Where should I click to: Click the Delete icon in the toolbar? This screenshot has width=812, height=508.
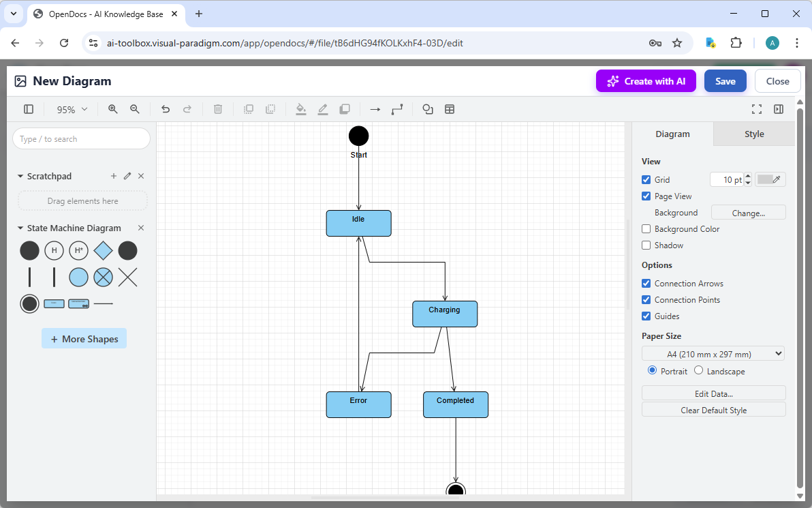[x=217, y=109]
